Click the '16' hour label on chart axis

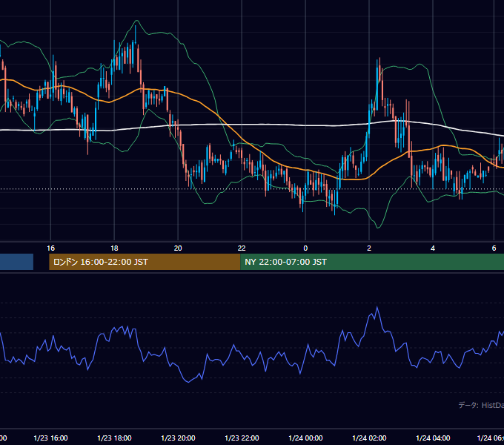[x=51, y=248]
